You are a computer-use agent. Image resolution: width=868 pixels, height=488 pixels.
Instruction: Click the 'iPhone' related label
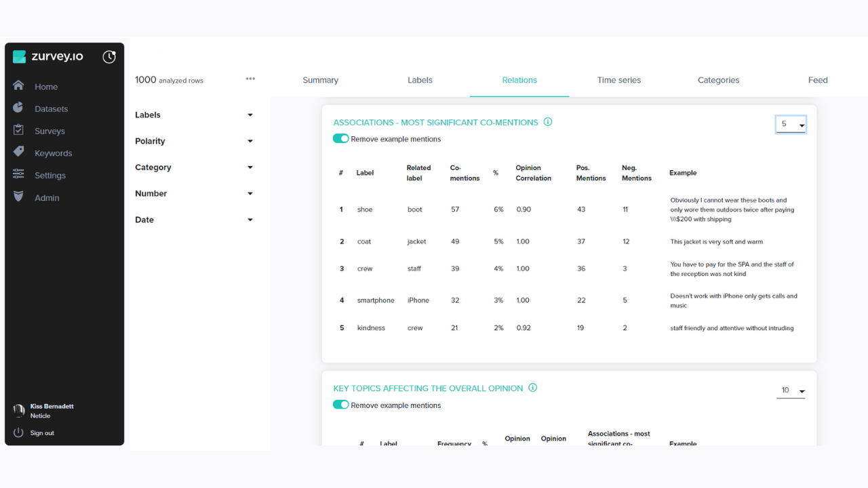click(418, 300)
